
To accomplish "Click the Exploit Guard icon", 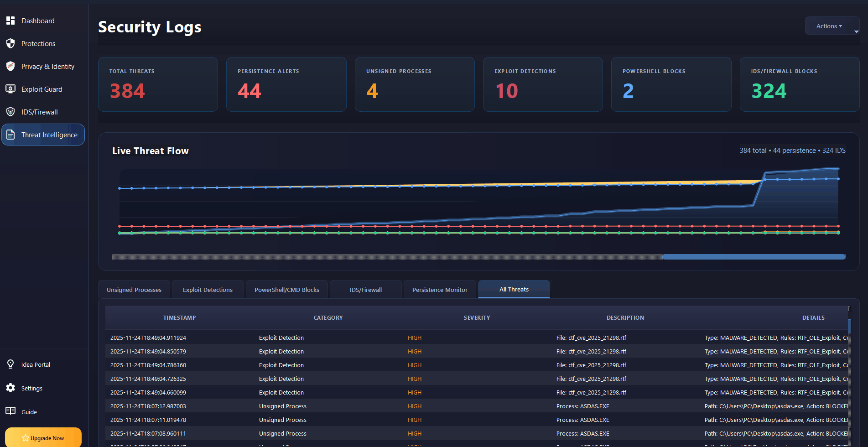I will click(10, 89).
